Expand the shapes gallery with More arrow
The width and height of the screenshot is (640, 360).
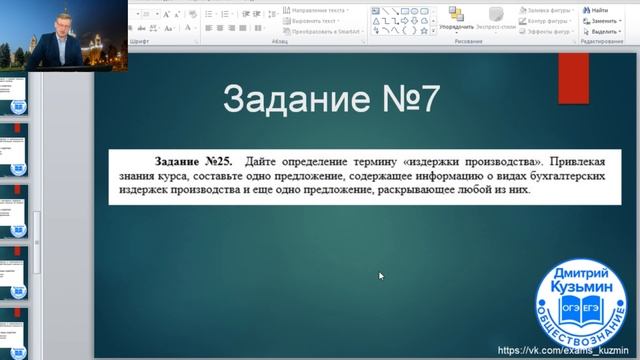(x=433, y=31)
